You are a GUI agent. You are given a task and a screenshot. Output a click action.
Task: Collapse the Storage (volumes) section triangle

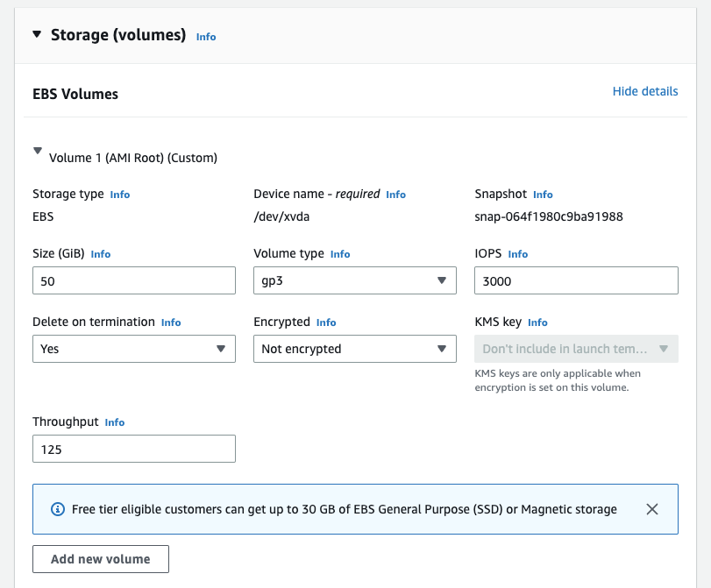37,35
